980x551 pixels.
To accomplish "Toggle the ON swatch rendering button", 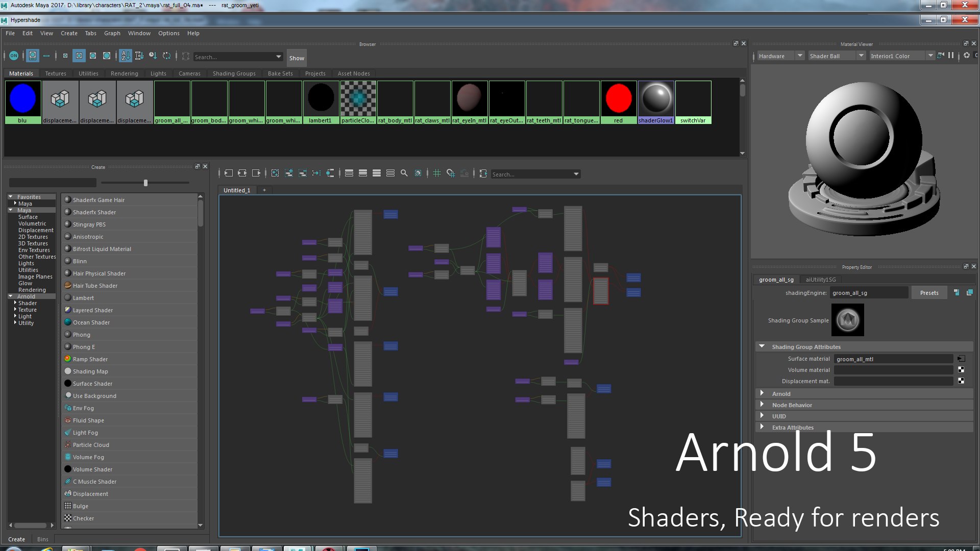I will click(x=14, y=56).
